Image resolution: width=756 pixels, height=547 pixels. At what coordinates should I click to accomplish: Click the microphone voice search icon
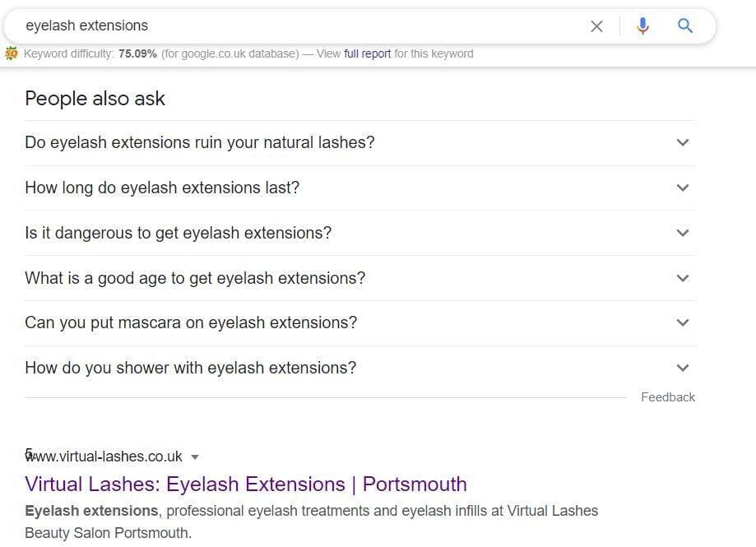pyautogui.click(x=642, y=25)
